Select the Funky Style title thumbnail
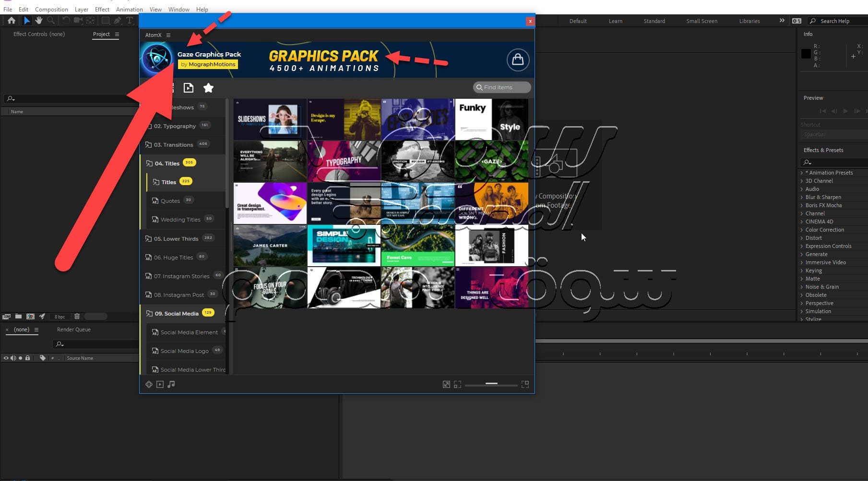868x481 pixels. coord(492,119)
